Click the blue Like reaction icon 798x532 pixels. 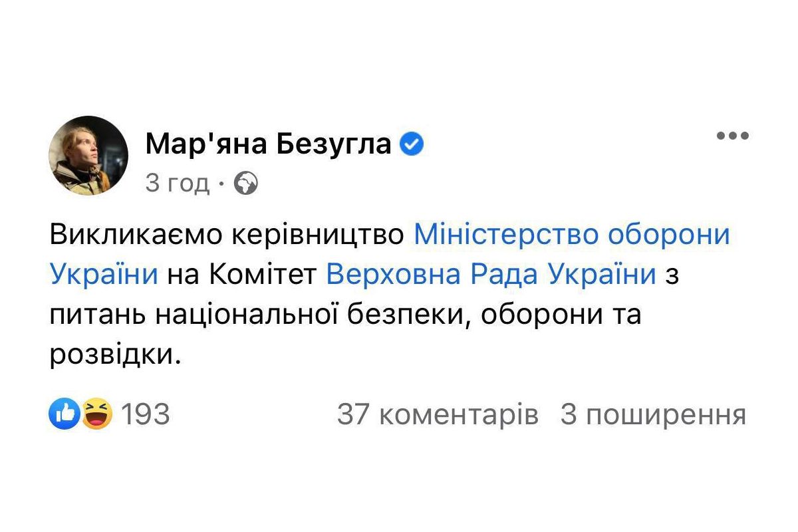(x=65, y=414)
